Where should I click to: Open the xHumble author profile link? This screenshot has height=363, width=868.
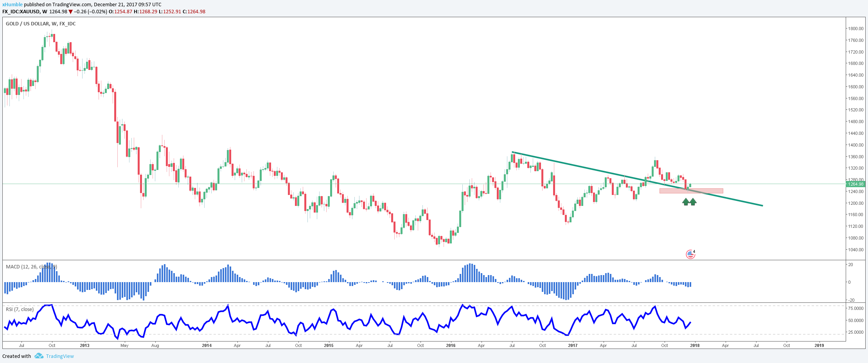(13, 5)
